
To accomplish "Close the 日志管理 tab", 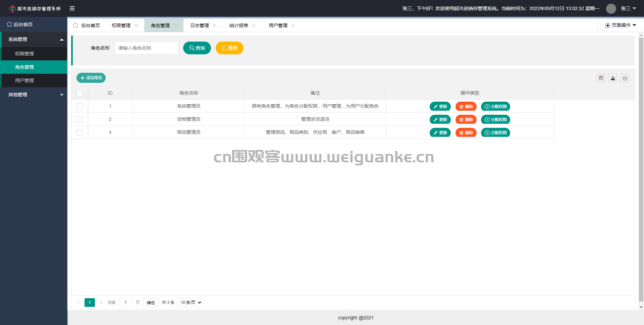I will [x=215, y=25].
